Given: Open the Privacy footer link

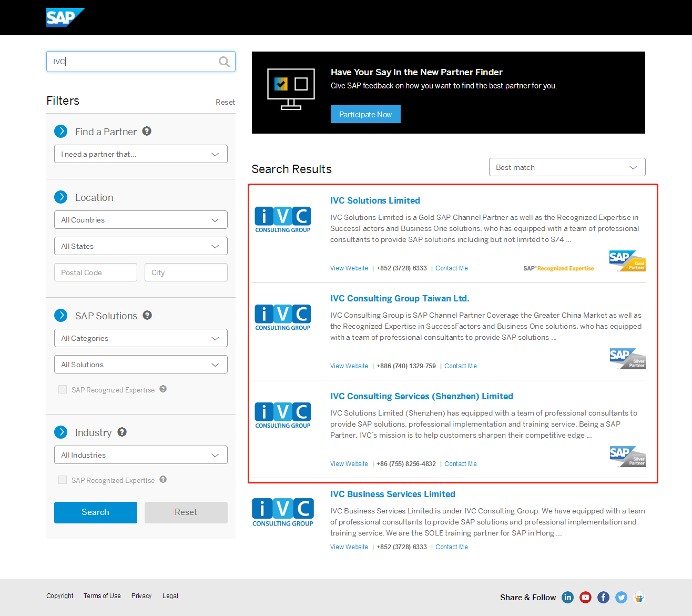Looking at the screenshot, I should (x=141, y=596).
